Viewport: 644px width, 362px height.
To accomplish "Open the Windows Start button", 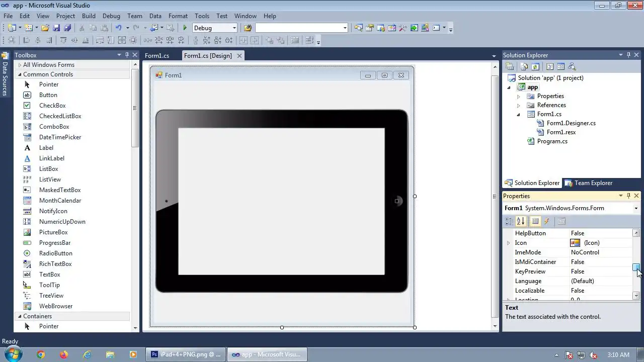I will click(x=13, y=354).
